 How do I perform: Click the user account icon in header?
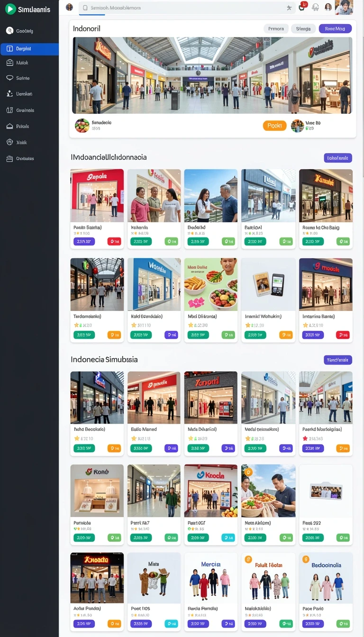(328, 7)
